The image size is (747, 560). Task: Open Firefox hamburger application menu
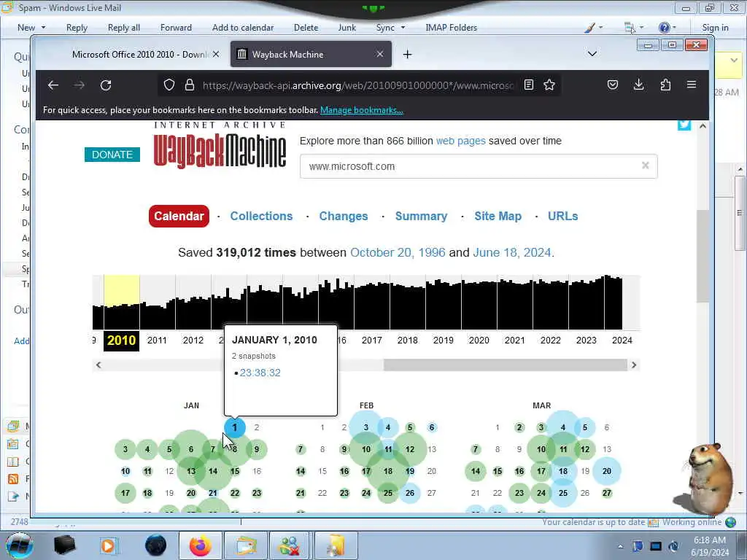pyautogui.click(x=692, y=85)
